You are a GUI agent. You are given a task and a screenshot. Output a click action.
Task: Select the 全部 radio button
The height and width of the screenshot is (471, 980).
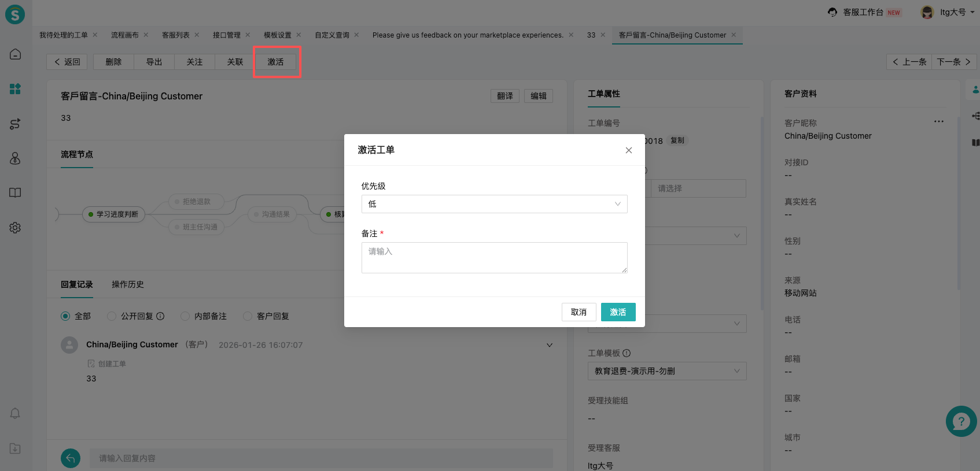click(x=65, y=316)
